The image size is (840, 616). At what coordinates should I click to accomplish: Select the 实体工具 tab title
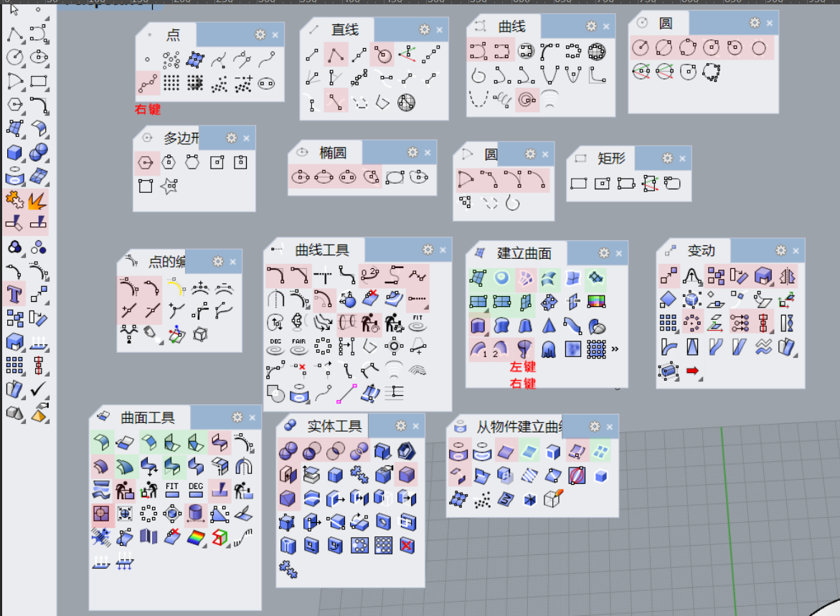(334, 427)
